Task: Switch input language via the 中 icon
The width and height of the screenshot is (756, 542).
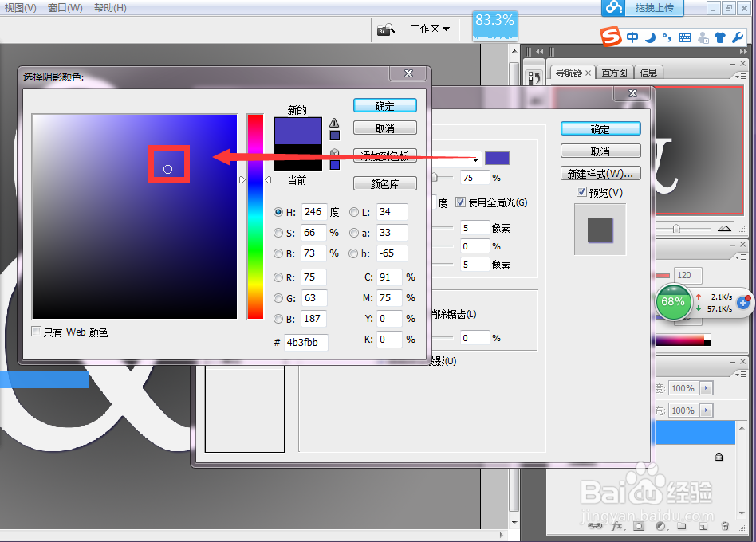Action: click(632, 37)
